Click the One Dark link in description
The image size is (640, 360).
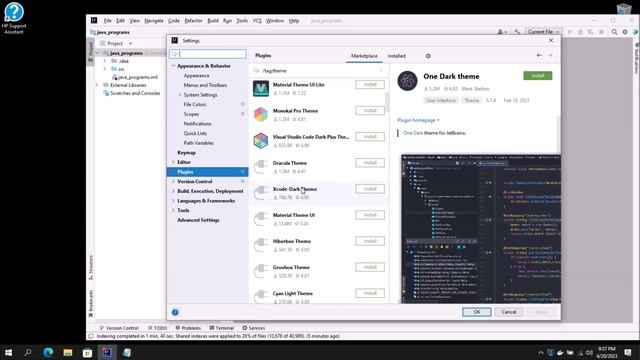pyautogui.click(x=413, y=133)
